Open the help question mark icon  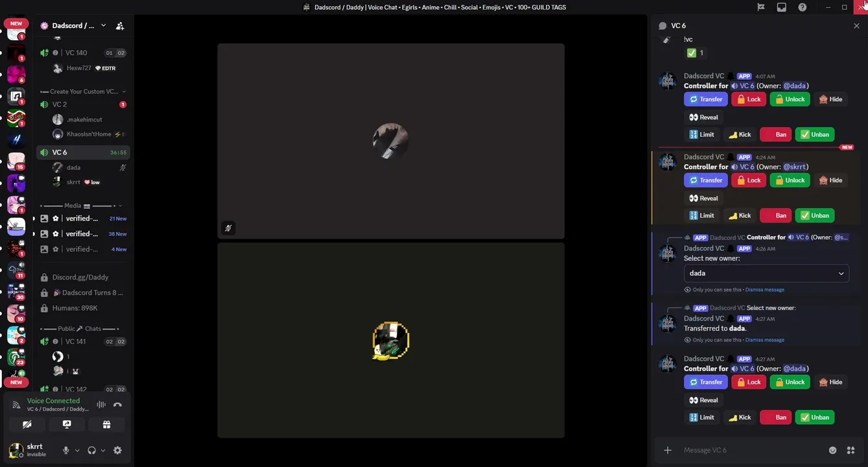tap(803, 7)
